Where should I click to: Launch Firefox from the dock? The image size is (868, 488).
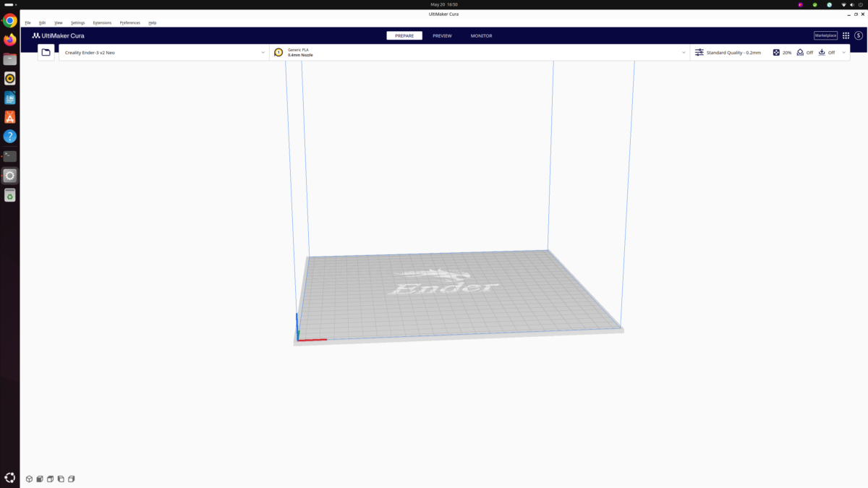pos(10,40)
